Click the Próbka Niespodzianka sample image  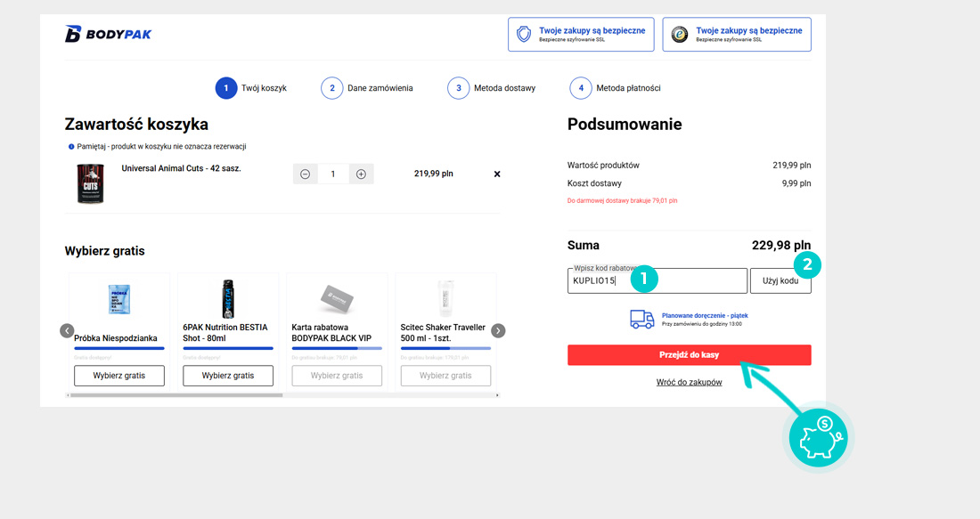pos(119,299)
